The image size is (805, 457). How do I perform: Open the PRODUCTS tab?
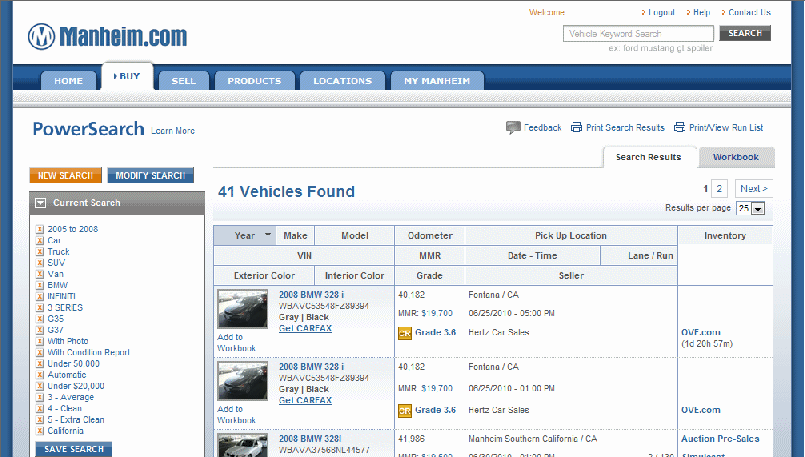pos(254,81)
